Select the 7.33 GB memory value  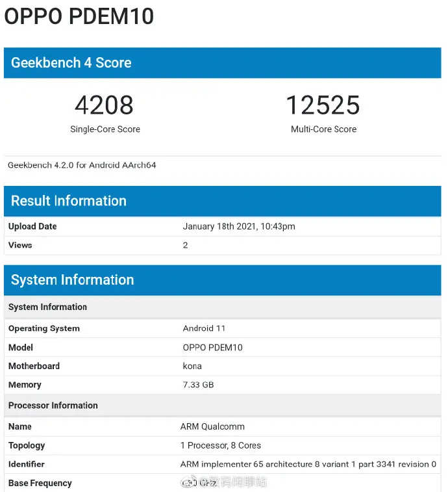(198, 385)
